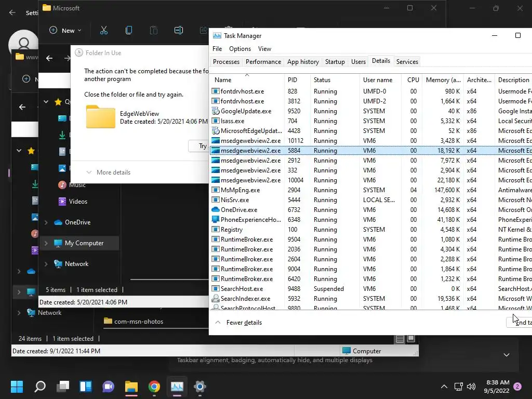Viewport: 532px width, 399px height.
Task: Click the GoogleUpdate.exe process icon
Action: click(x=216, y=111)
